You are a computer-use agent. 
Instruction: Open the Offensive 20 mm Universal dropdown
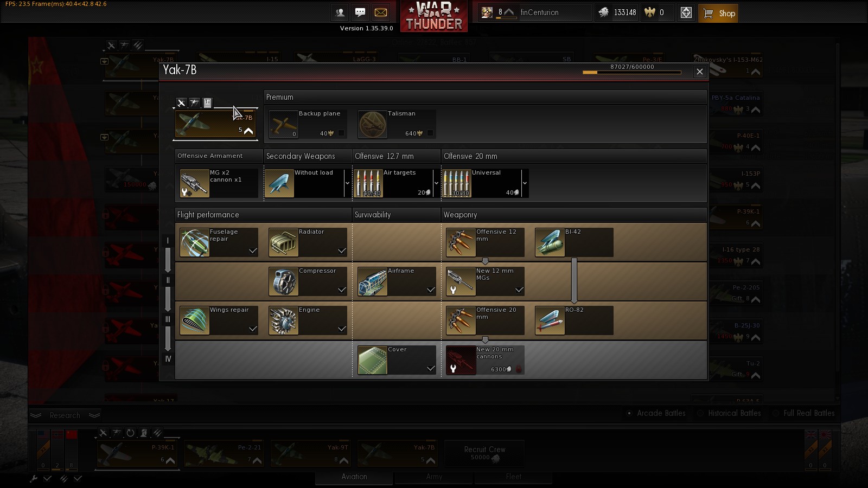click(525, 183)
